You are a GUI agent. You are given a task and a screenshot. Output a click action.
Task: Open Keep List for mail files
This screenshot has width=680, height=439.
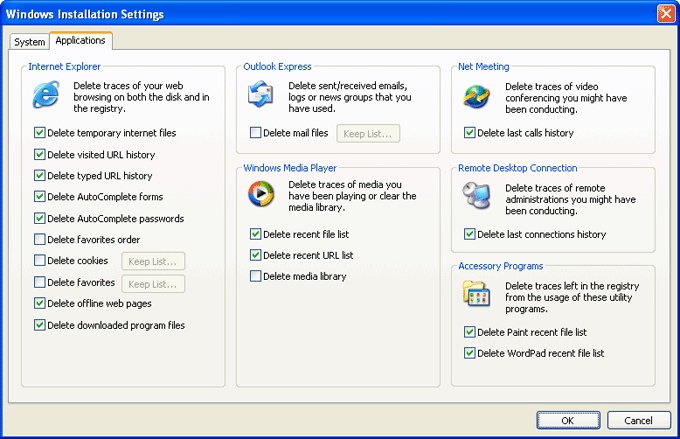tap(368, 134)
